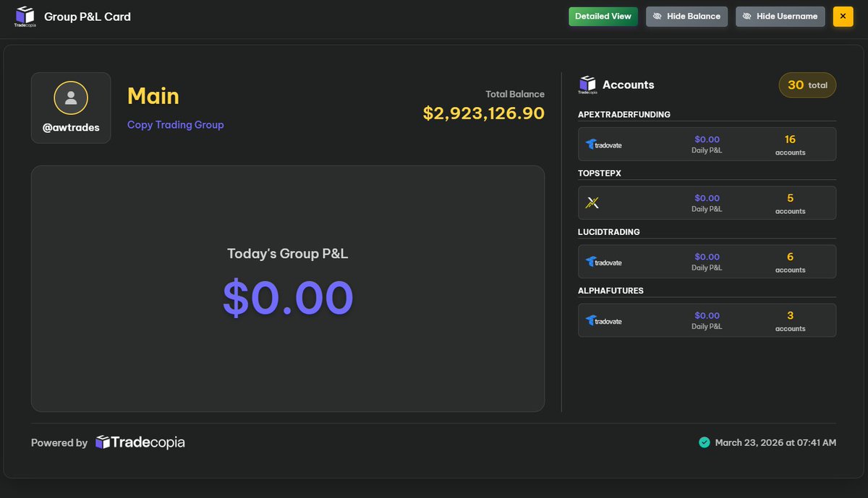Click the Accounts panel Tradecopia icon
Image resolution: width=868 pixels, height=498 pixels.
click(587, 85)
